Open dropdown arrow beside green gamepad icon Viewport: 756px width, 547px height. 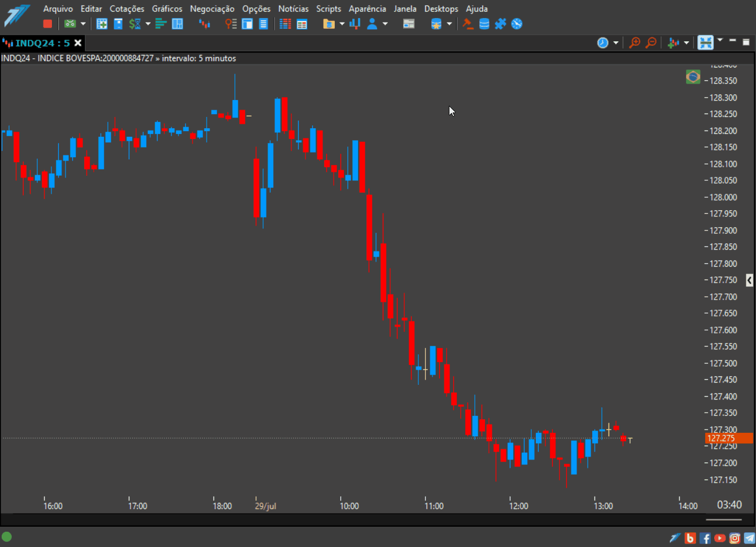pos(83,24)
